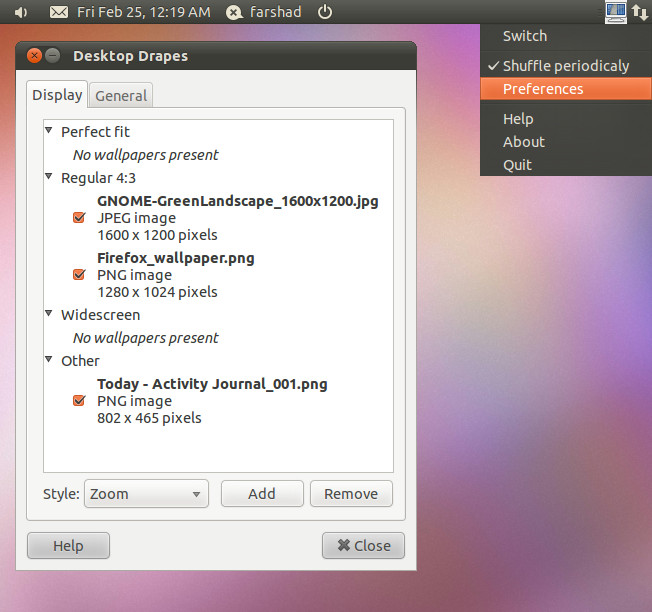The image size is (652, 612).
Task: Select Quit in the tray menu
Action: point(566,165)
